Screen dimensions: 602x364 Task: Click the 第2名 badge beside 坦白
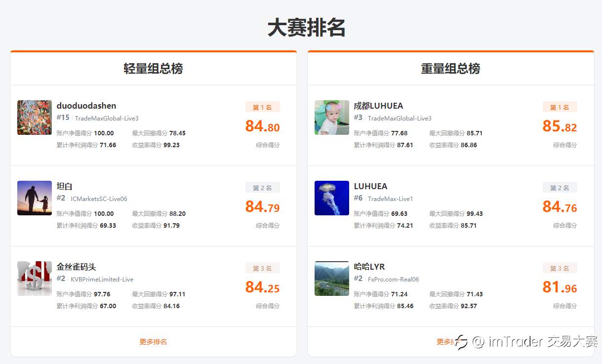[263, 188]
